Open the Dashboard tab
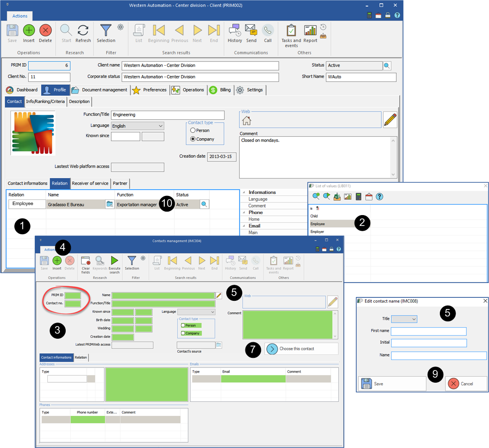Image resolution: width=489 pixels, height=448 pixels. 22,90
